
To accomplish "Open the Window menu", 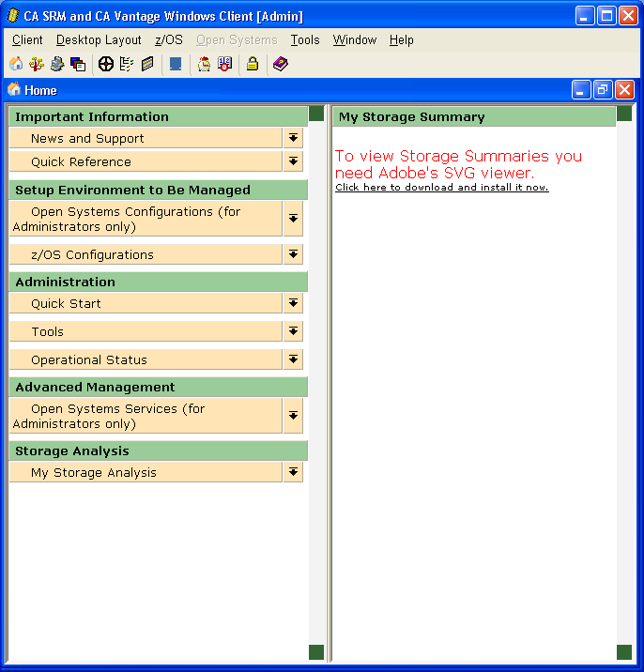I will pos(355,39).
